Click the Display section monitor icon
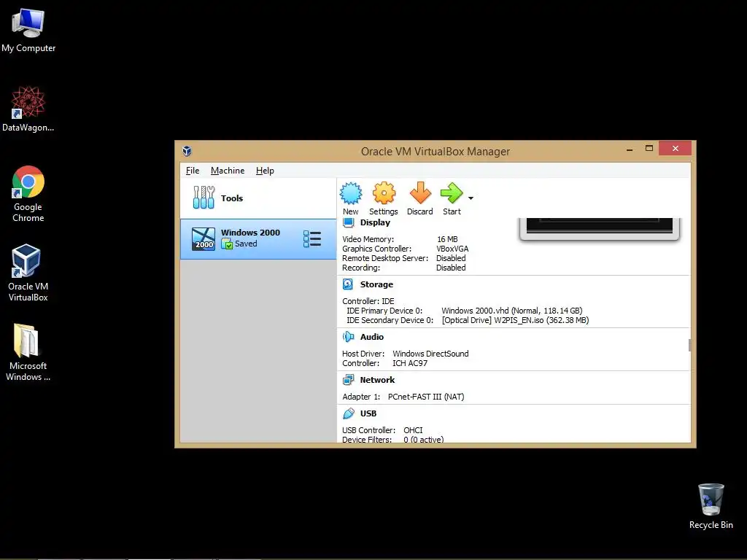This screenshot has height=560, width=747. click(348, 222)
